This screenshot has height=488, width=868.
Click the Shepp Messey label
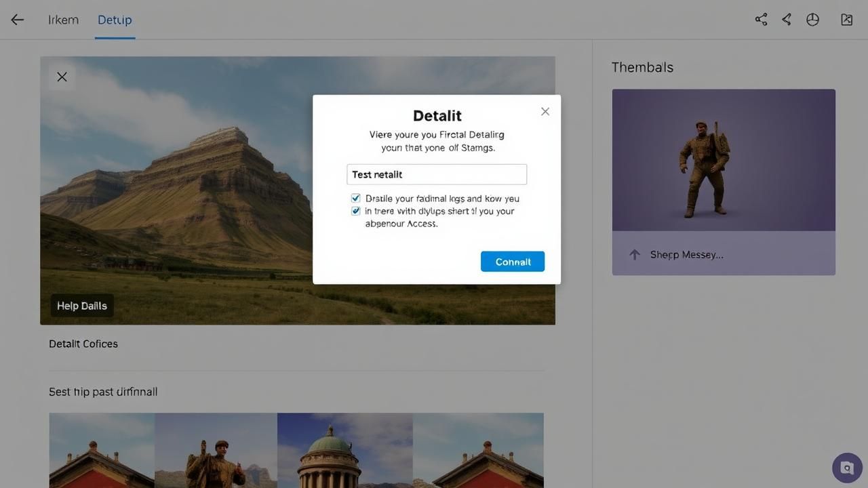686,255
